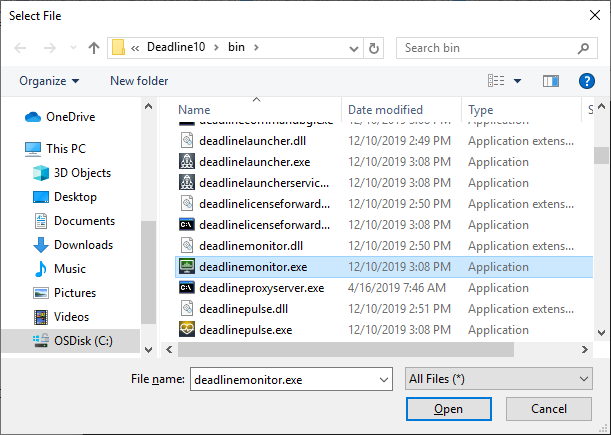The image size is (611, 435).
Task: Click the deadlinemonitor.exe file icon
Action: point(186,267)
